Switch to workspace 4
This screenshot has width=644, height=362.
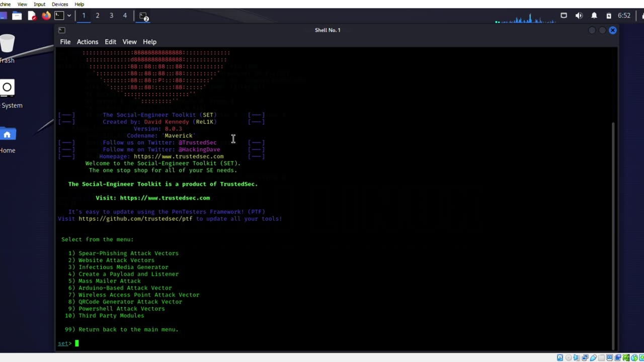(x=125, y=16)
